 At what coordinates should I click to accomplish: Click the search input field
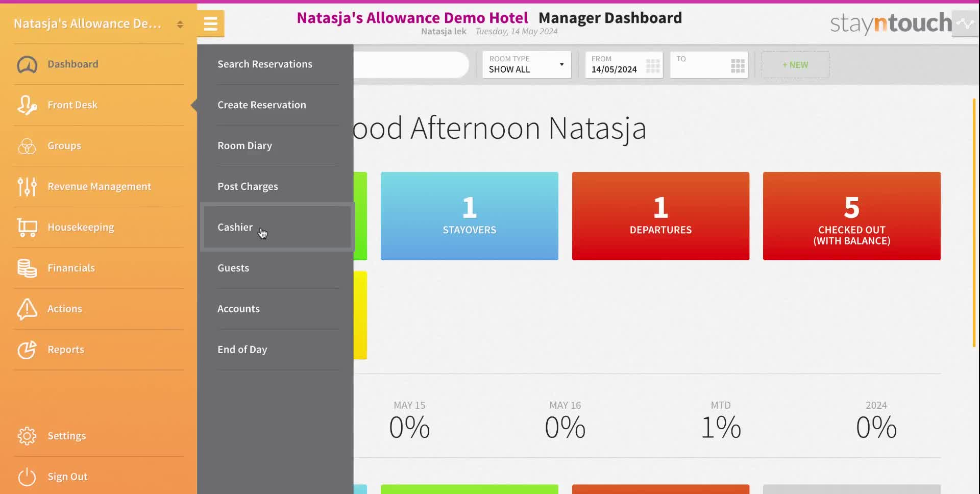click(x=411, y=65)
